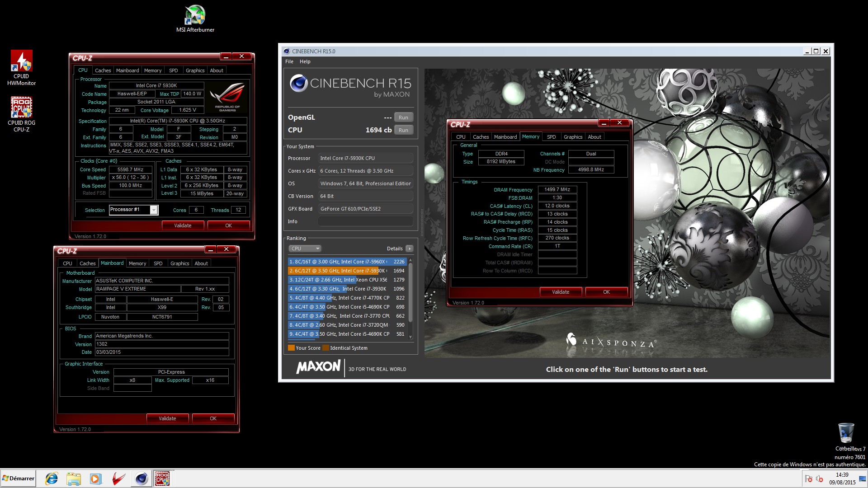Open CPUID ROG CPU-Z desktop icon
The height and width of the screenshot is (488, 868).
click(x=21, y=114)
